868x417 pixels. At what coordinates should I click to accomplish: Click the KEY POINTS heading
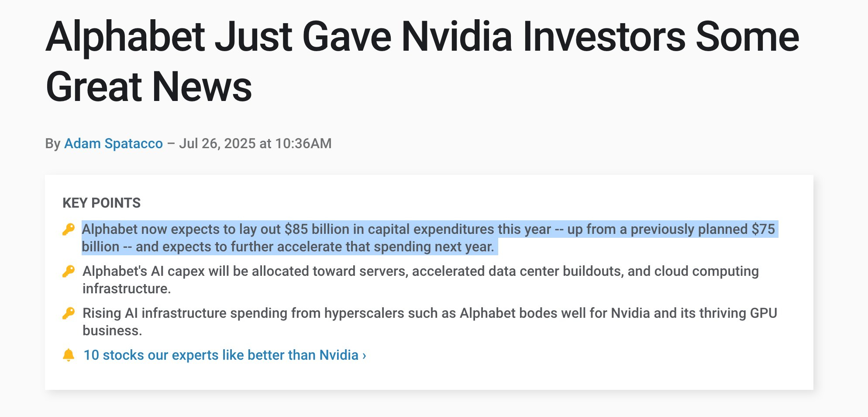102,203
